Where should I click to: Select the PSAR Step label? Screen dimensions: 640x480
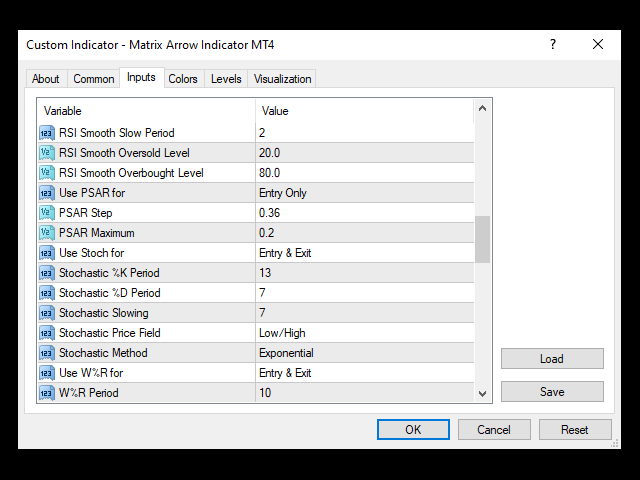86,213
